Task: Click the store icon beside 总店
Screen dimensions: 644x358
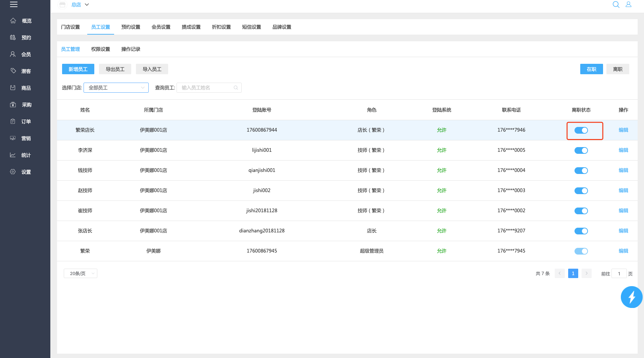Action: (62, 5)
